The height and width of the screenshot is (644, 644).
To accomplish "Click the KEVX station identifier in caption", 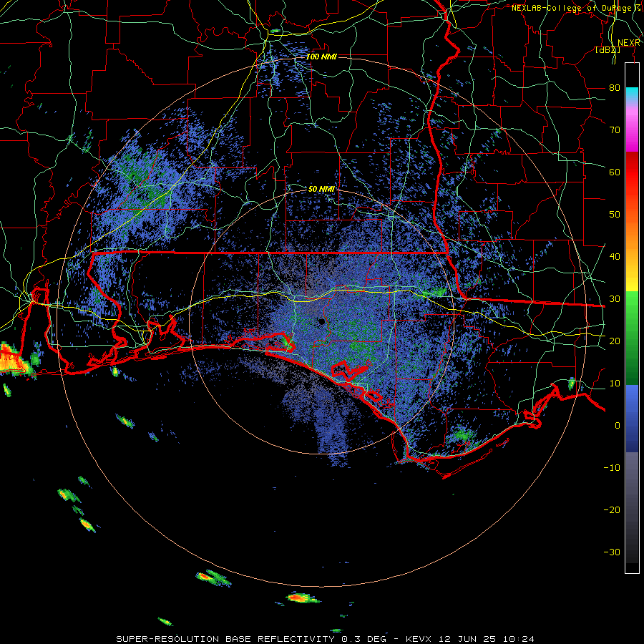I will click(419, 639).
